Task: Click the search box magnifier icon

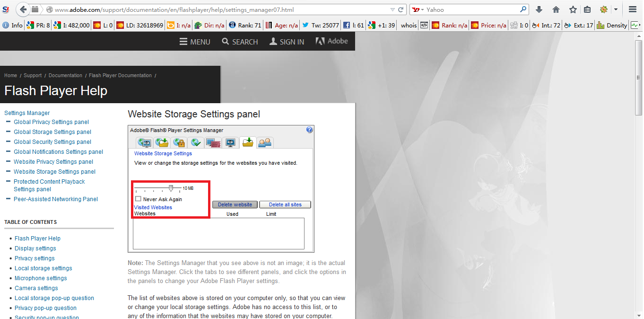Action: pos(523,9)
